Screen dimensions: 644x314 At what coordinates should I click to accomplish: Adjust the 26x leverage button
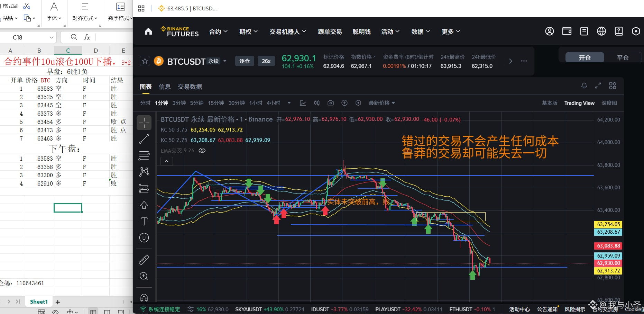(266, 61)
